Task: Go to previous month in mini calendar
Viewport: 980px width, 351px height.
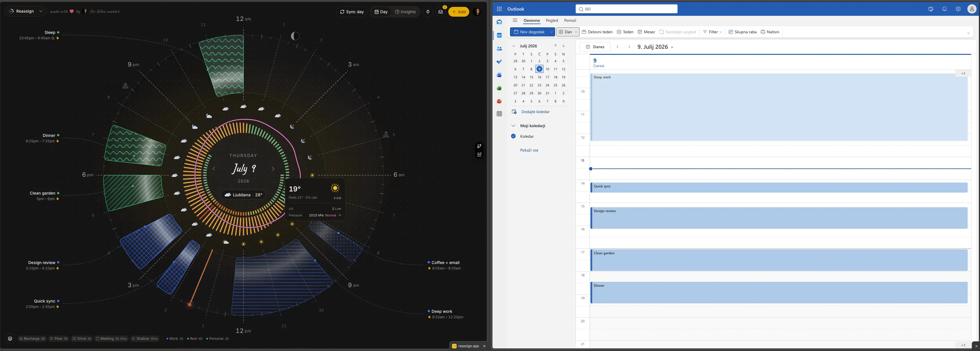Action: [555, 46]
